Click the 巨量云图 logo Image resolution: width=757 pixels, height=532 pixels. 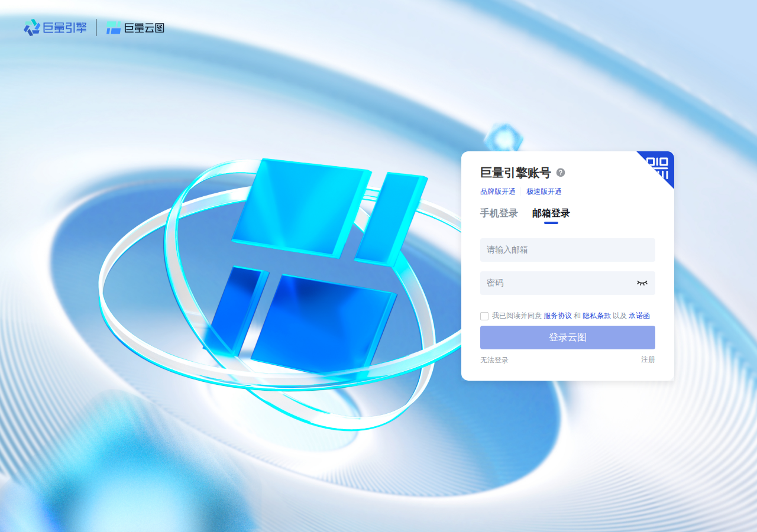pyautogui.click(x=135, y=27)
